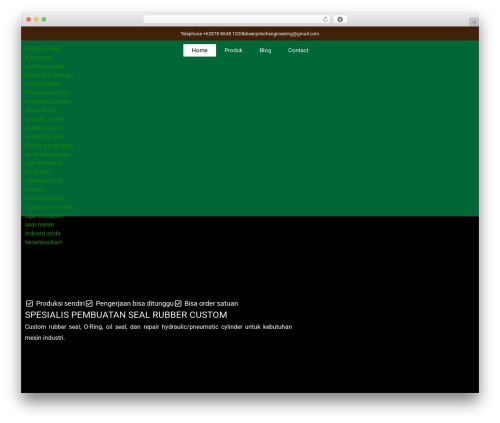
Task: Close the browser window with the red button
Action: pyautogui.click(x=29, y=19)
